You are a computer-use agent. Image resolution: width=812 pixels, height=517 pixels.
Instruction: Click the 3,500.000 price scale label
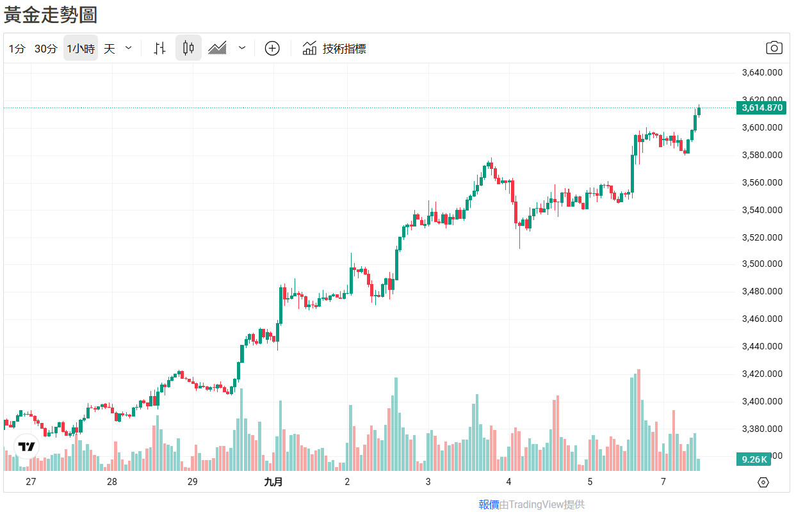pyautogui.click(x=761, y=264)
